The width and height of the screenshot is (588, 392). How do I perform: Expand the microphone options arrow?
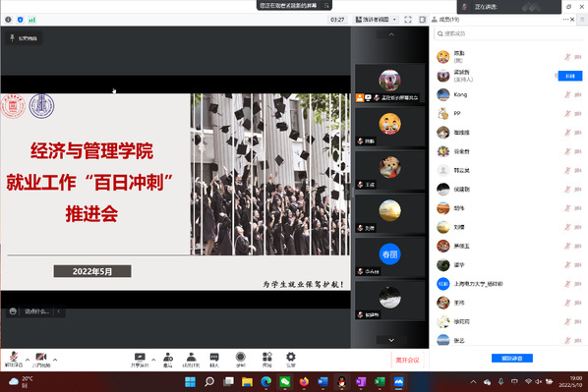[28, 360]
